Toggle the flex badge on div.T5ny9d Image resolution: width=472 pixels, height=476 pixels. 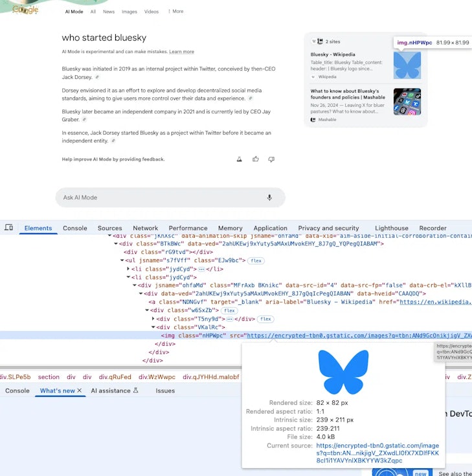(265, 319)
